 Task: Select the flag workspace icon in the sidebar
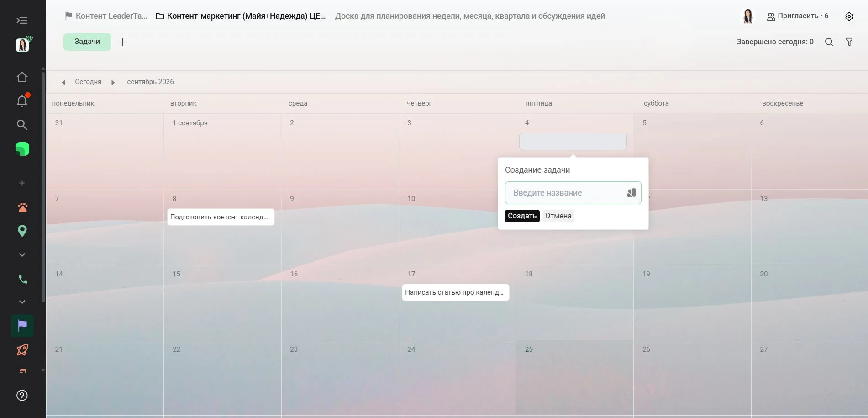[x=22, y=326]
